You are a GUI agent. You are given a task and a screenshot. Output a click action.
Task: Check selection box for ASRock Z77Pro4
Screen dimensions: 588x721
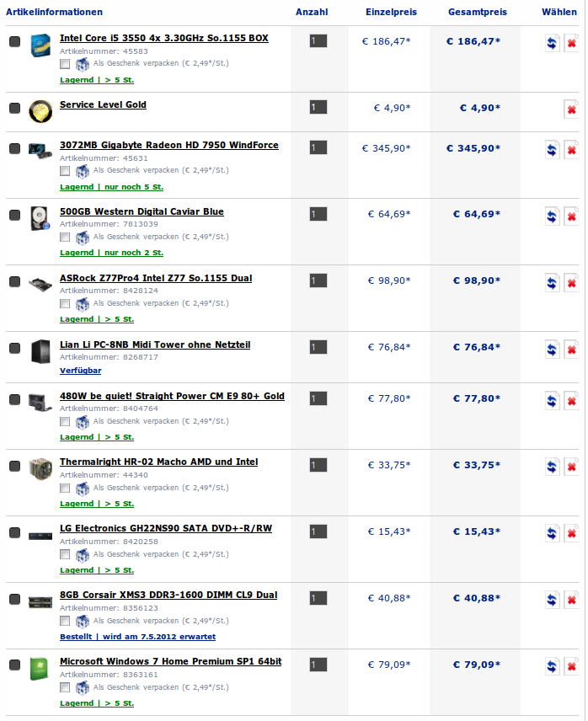pyautogui.click(x=14, y=281)
